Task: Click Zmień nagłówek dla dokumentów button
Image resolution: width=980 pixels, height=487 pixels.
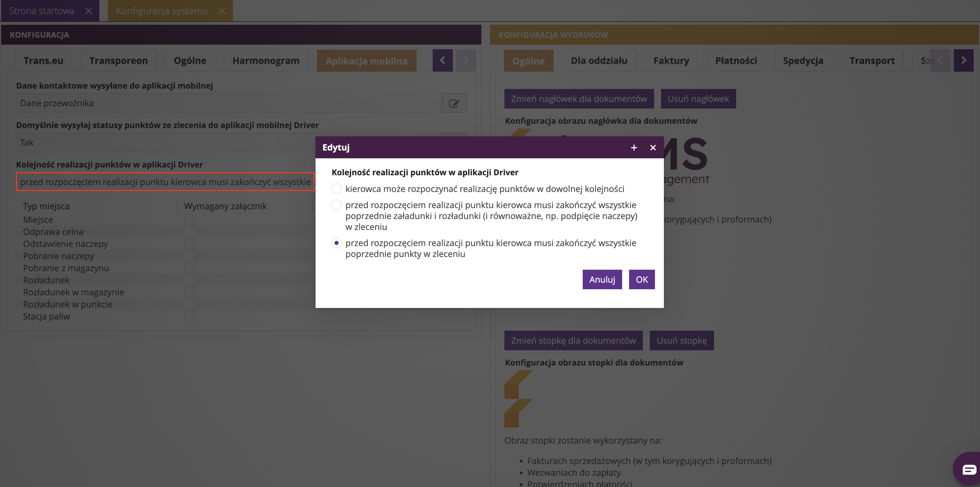Action: (579, 99)
